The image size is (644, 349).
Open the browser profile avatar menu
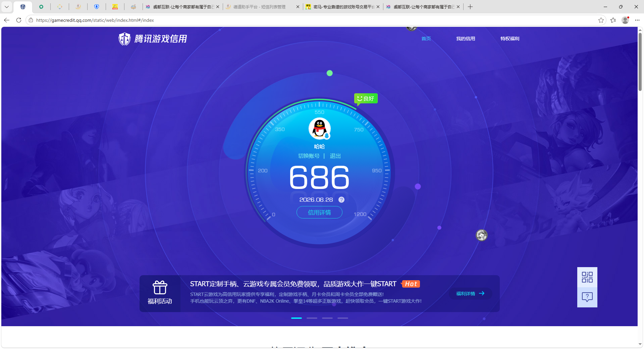point(625,20)
